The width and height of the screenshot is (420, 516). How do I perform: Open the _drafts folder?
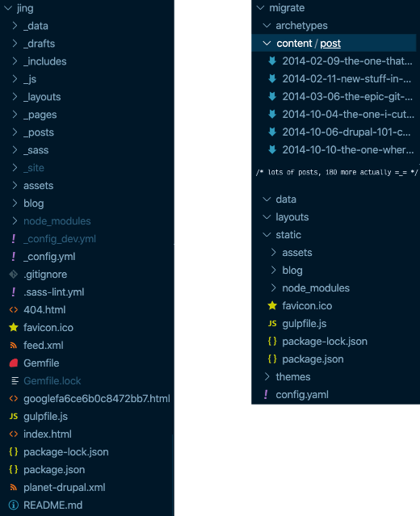(39, 44)
